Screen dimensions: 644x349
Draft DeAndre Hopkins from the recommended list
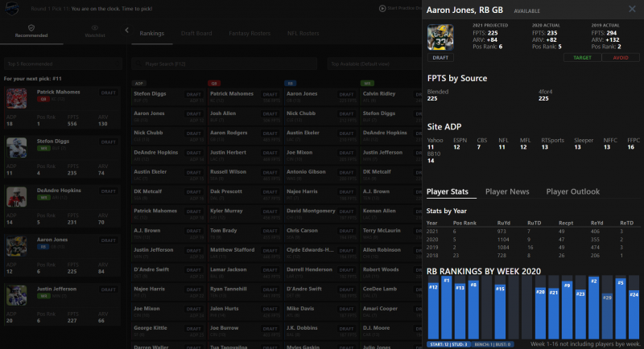[x=109, y=191]
